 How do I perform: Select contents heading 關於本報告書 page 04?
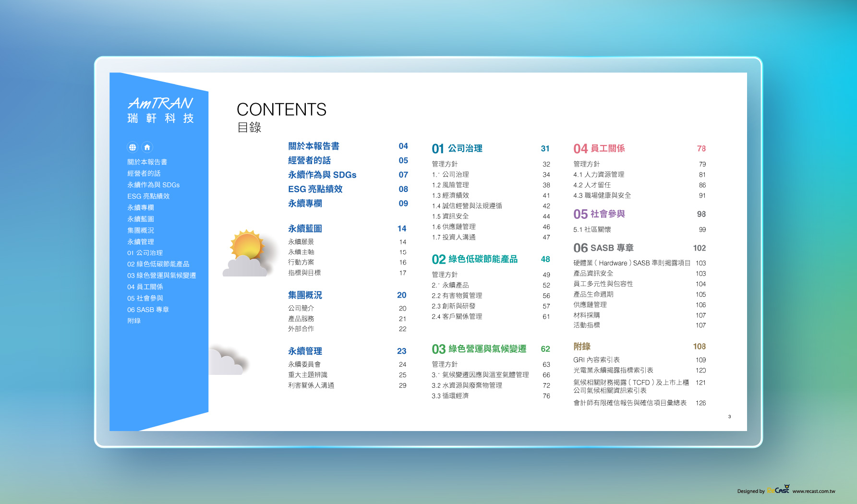coord(348,146)
